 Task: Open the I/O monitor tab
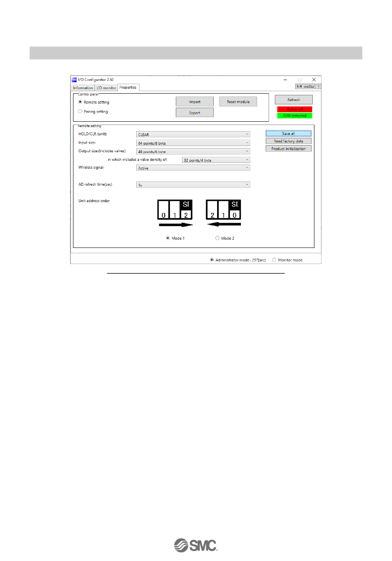[x=106, y=88]
